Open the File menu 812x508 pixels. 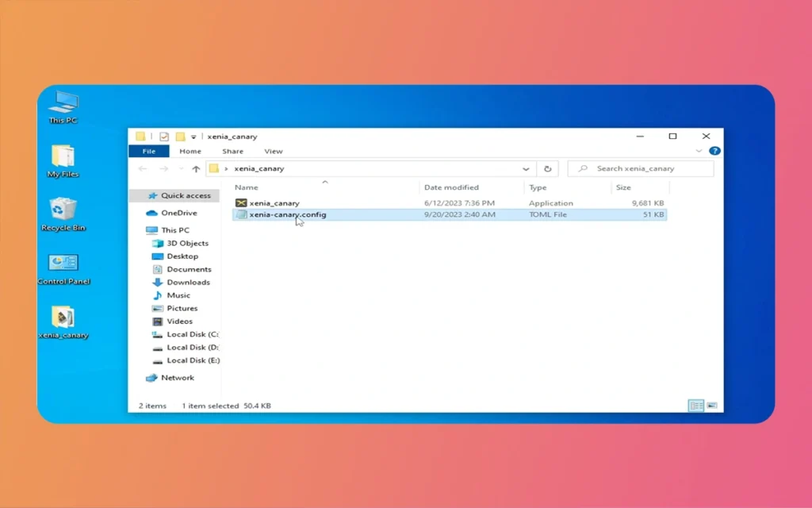(x=148, y=151)
